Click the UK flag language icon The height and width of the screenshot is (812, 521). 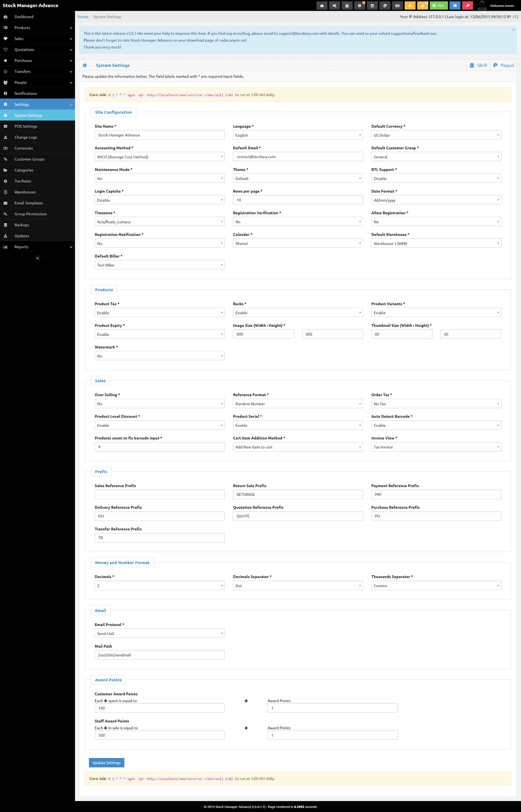click(x=397, y=6)
